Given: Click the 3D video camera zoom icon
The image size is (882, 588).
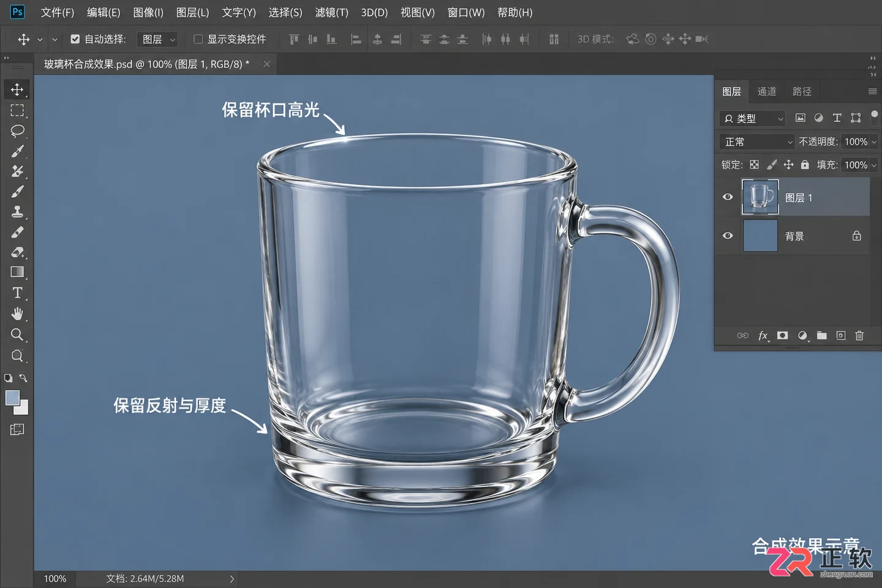Looking at the screenshot, I should pos(702,39).
